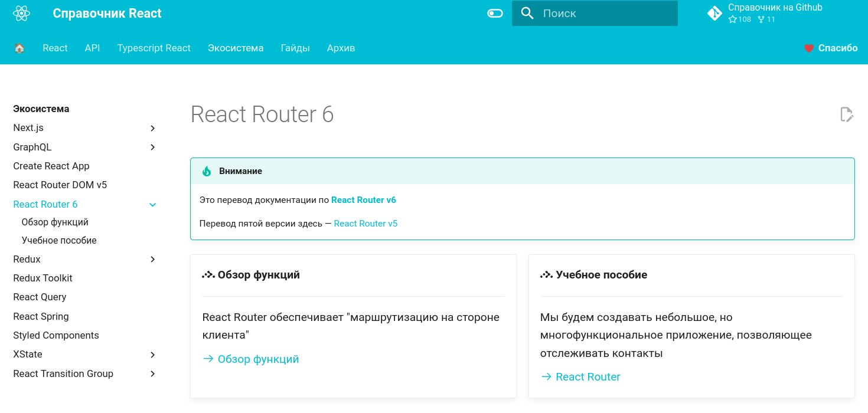This screenshot has height=413, width=868.
Task: Click React Transition Group sidebar label
Action: tap(63, 373)
